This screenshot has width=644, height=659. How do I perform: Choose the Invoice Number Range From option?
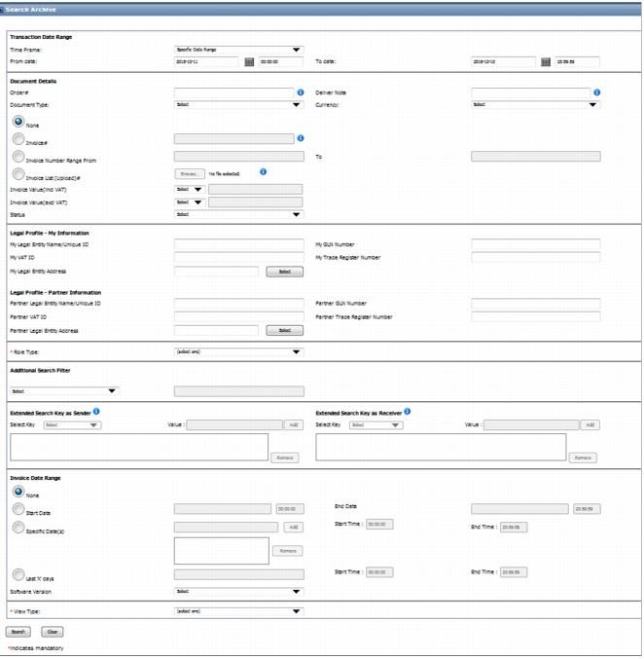pyautogui.click(x=18, y=156)
